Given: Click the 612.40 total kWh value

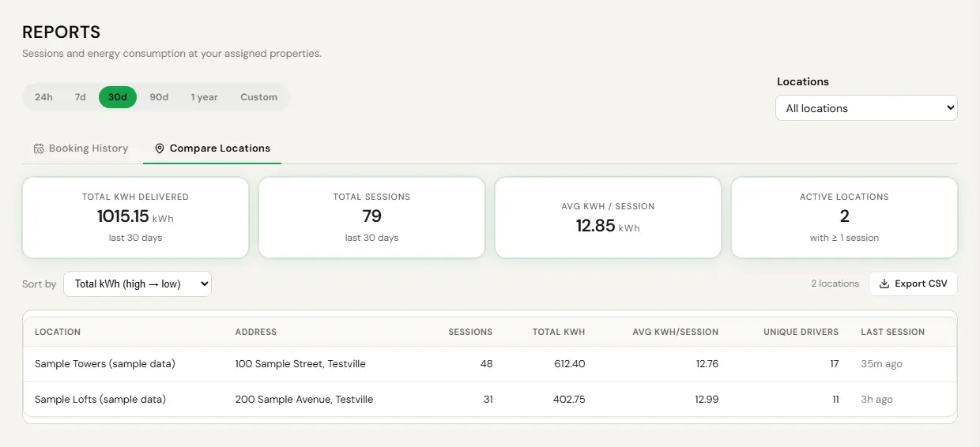Looking at the screenshot, I should pos(569,364).
